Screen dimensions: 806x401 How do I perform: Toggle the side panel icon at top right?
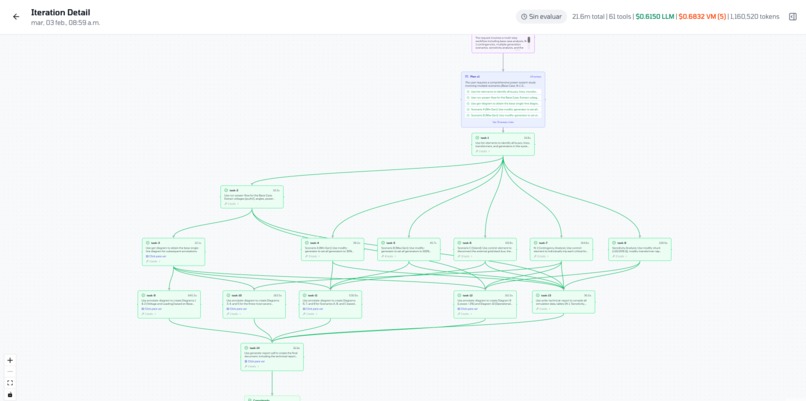[793, 16]
